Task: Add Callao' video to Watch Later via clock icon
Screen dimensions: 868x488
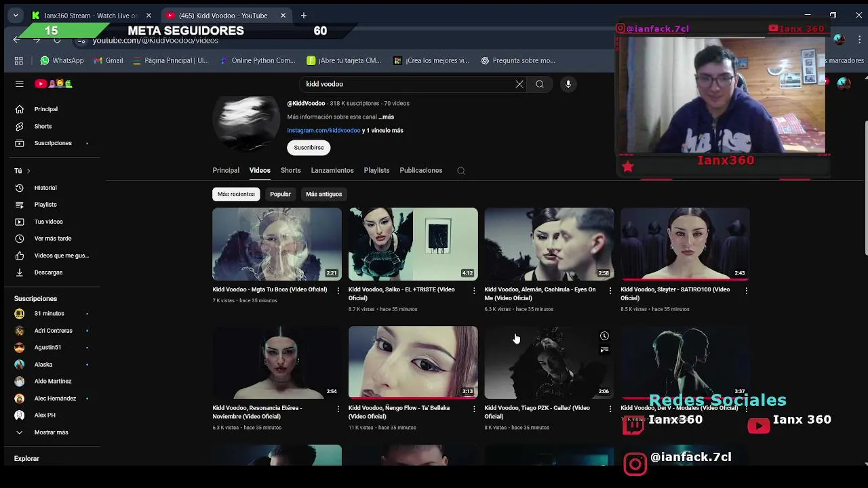Action: (x=604, y=335)
